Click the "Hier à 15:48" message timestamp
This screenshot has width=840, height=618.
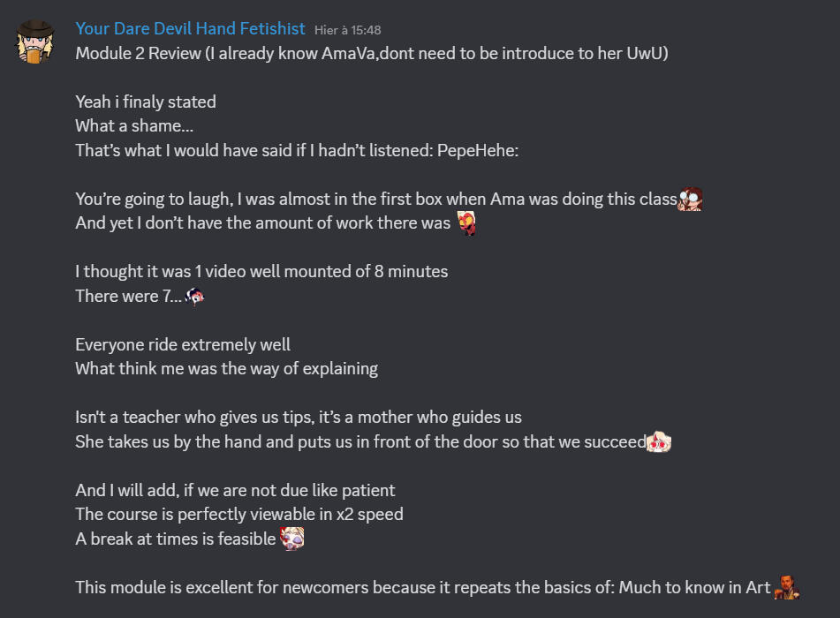[x=348, y=31]
